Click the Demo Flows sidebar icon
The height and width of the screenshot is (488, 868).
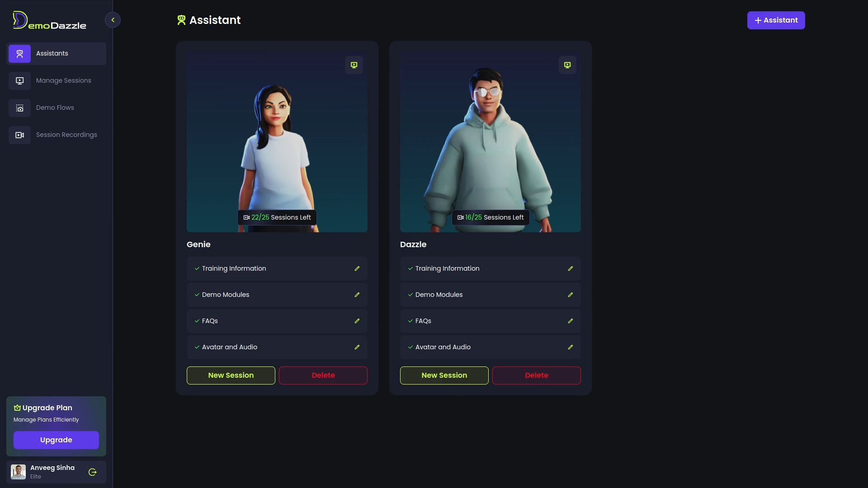[19, 108]
